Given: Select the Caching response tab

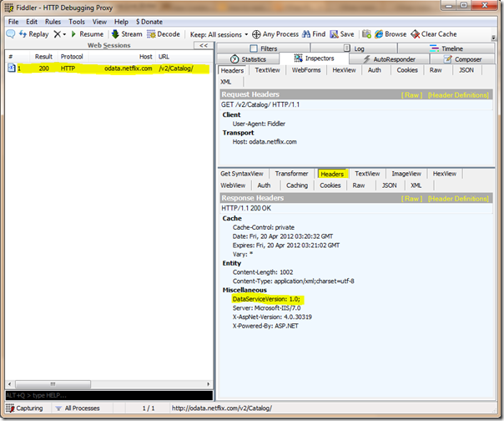Looking at the screenshot, I should click(297, 185).
